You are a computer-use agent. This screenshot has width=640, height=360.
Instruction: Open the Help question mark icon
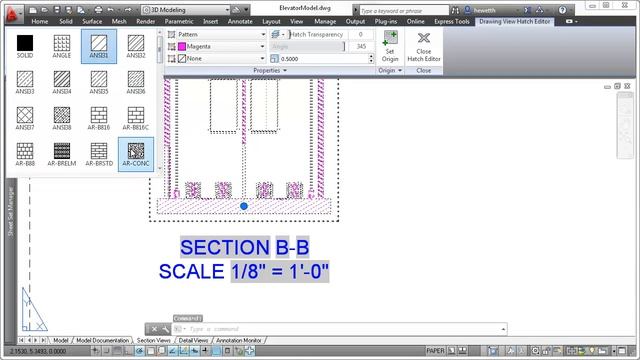click(x=562, y=10)
